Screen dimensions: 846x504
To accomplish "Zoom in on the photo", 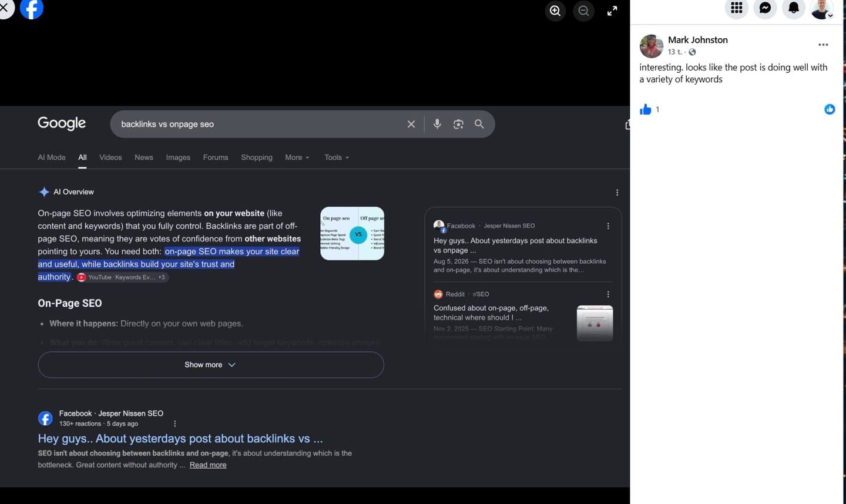I will (555, 11).
